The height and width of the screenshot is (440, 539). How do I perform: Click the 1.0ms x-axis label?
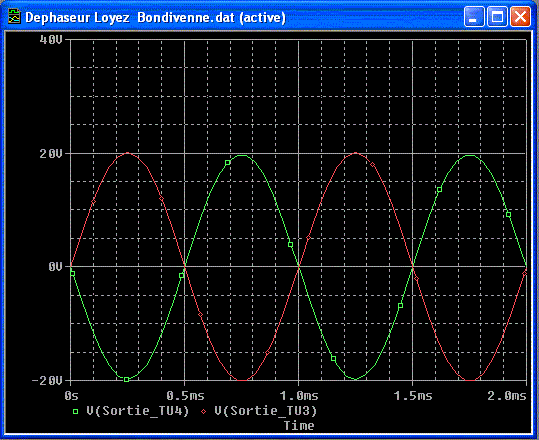pyautogui.click(x=299, y=396)
